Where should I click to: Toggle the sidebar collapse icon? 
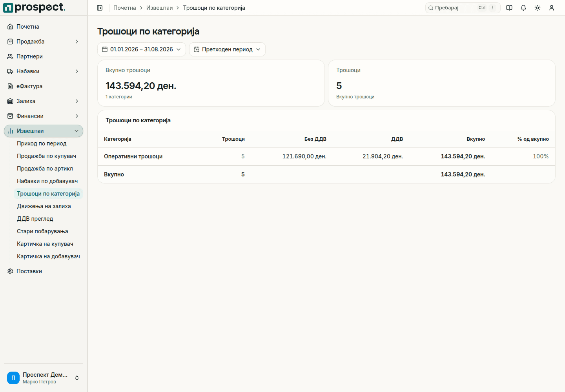tap(100, 8)
